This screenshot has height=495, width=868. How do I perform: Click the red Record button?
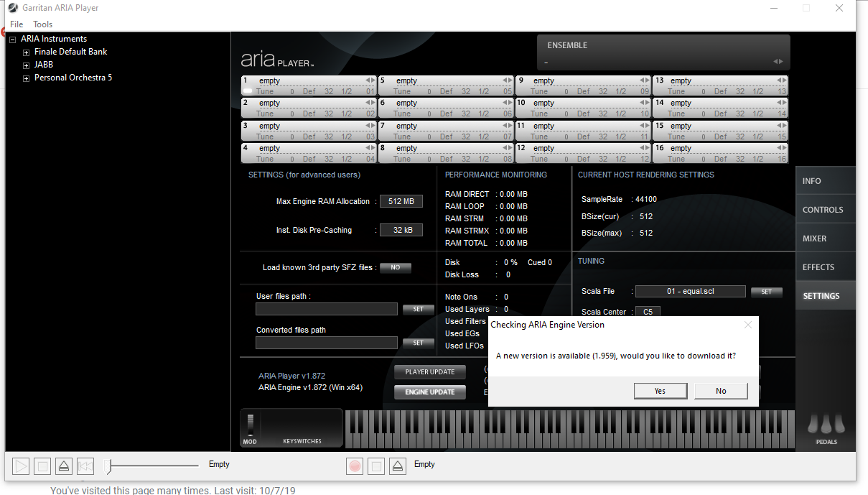click(355, 466)
